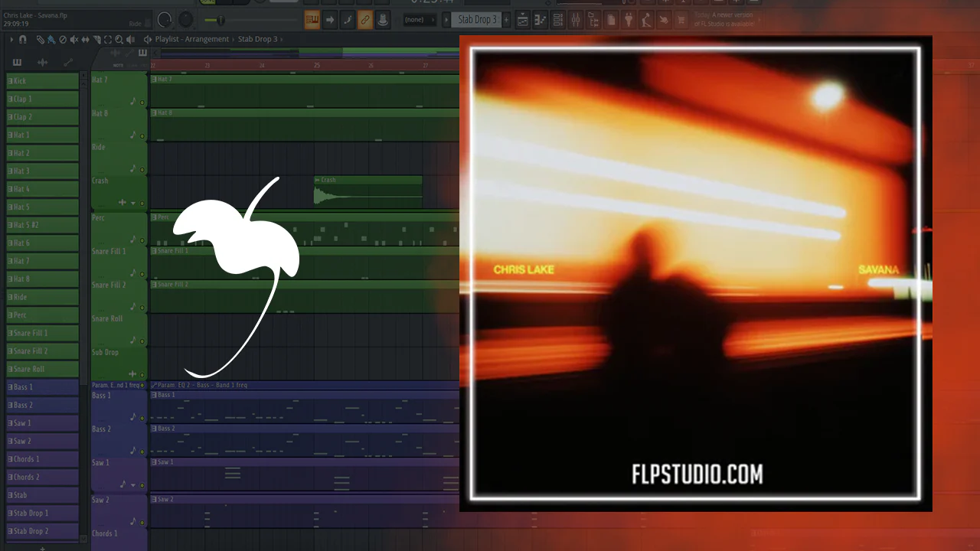Open the playlist options arrow menu
Screen dimensions: 980x551
[x=12, y=39]
